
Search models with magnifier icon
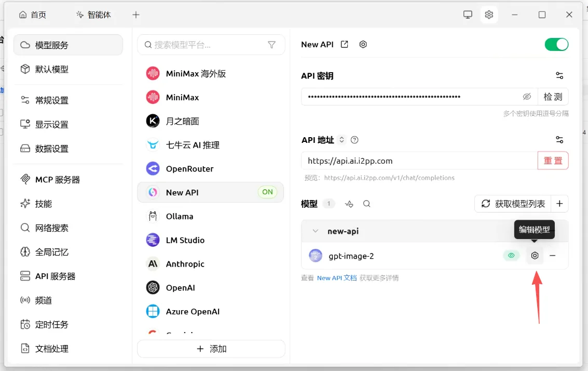tap(367, 204)
